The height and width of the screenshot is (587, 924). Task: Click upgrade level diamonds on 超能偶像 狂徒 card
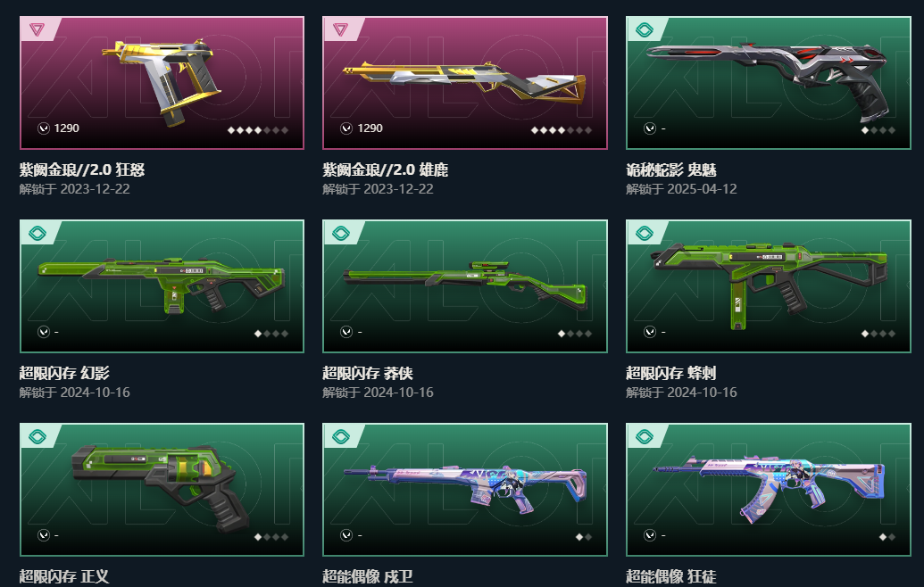click(x=887, y=537)
